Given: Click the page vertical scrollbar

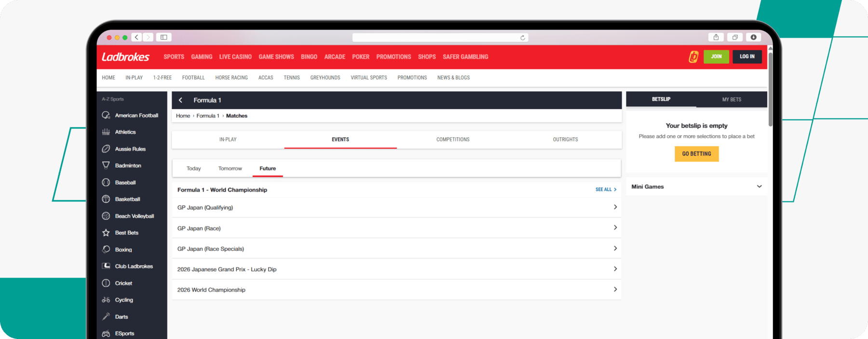Looking at the screenshot, I should [x=770, y=89].
